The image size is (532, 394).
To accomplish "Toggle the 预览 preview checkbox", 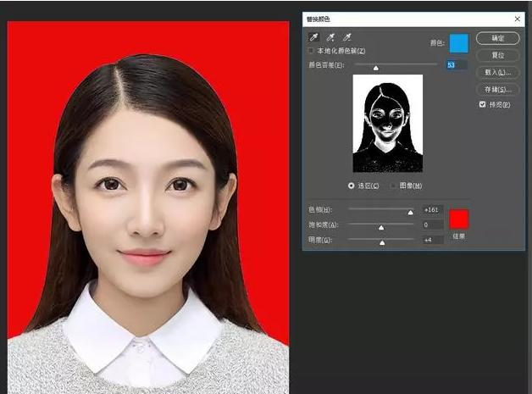I will pos(483,104).
